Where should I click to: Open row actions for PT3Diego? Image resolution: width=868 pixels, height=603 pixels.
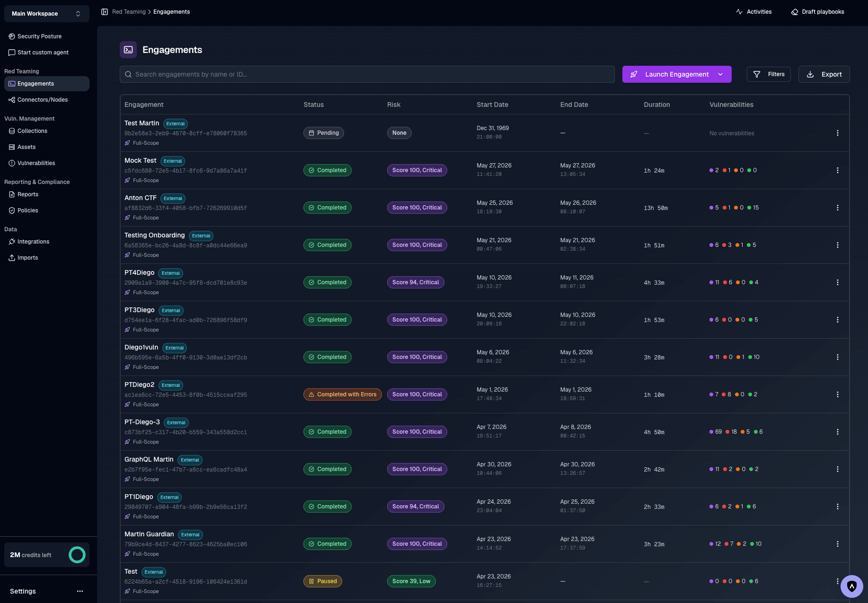coord(838,320)
